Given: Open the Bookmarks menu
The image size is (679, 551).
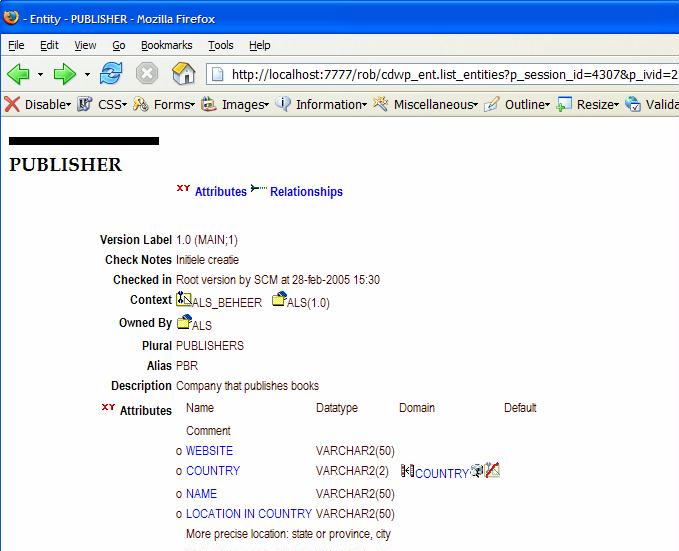Looking at the screenshot, I should (x=166, y=45).
